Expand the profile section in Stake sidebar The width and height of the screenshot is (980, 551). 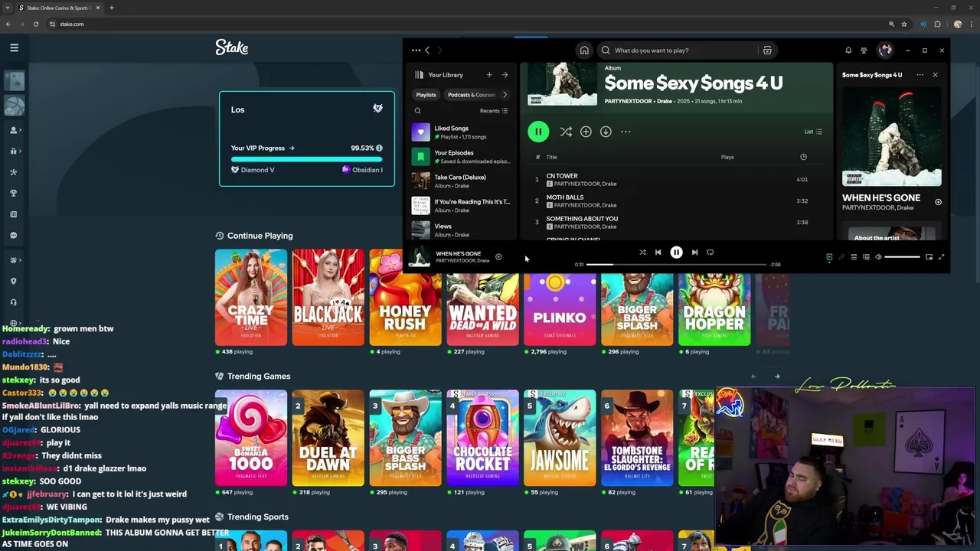14,130
